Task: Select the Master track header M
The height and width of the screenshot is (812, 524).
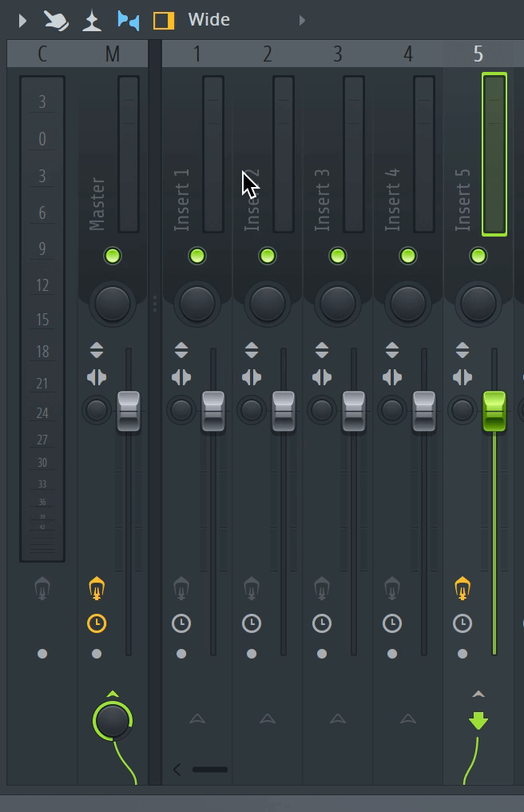Action: click(112, 54)
